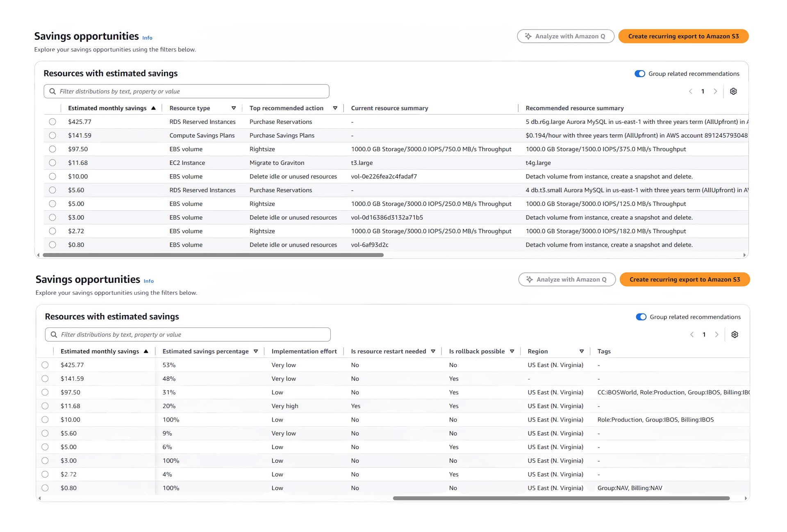The image size is (787, 532).
Task: Open Top recommended action filter dropdown
Action: point(335,108)
